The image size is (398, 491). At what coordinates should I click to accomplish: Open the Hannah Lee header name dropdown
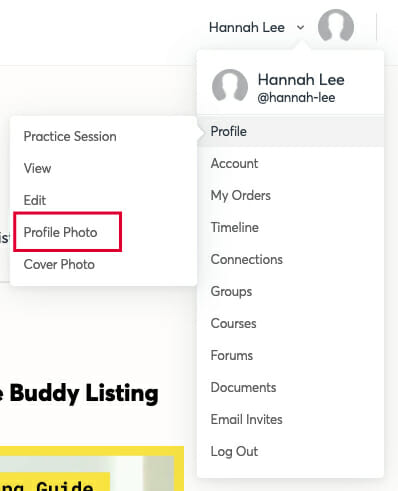click(247, 27)
